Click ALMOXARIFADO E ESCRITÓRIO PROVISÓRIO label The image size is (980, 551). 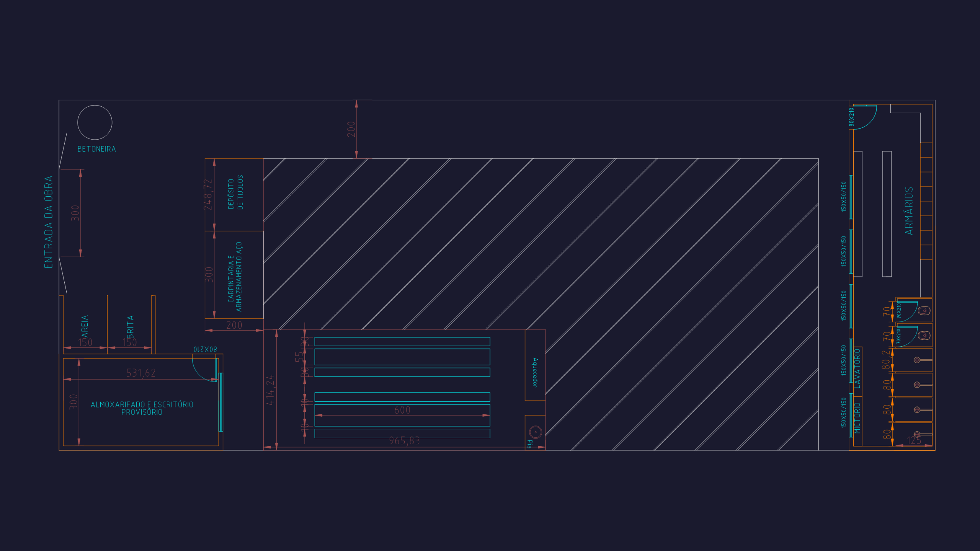click(142, 408)
